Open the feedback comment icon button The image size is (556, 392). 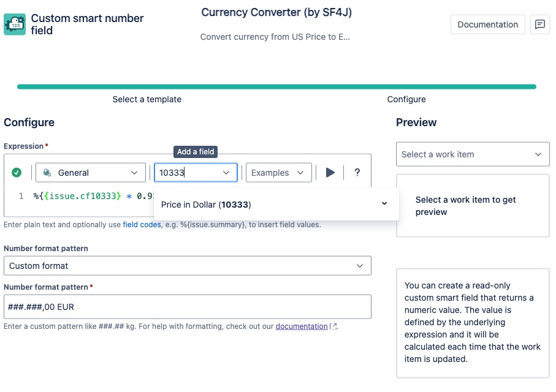539,24
